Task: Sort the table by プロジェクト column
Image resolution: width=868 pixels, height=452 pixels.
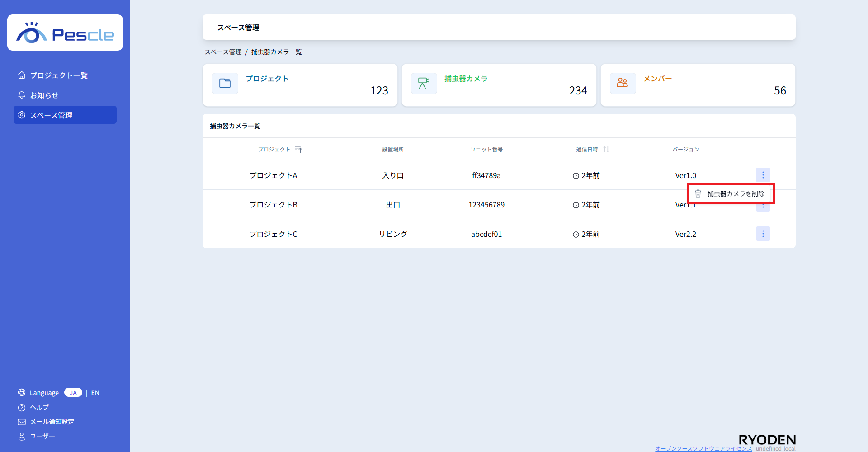Action: tap(298, 150)
